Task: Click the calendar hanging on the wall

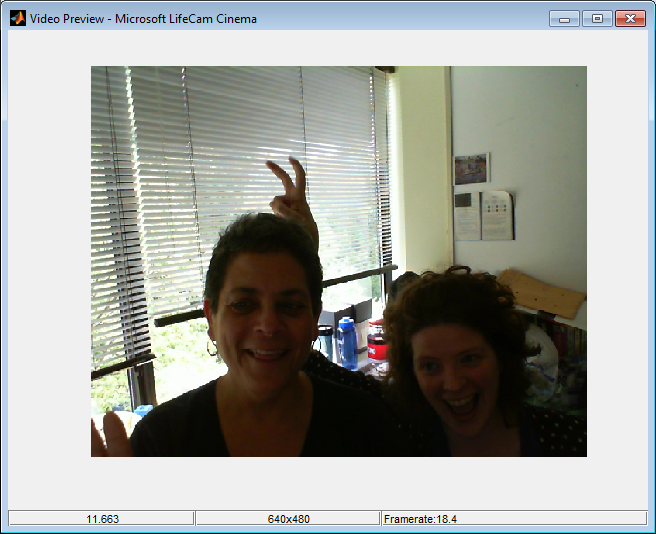Action: pos(484,215)
